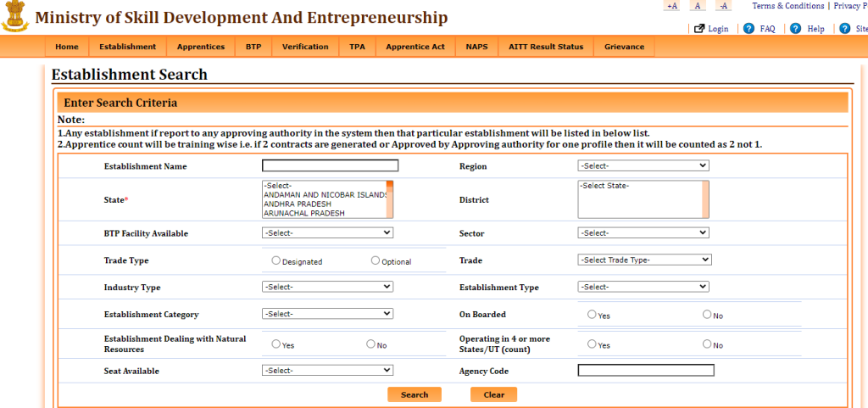Click the Sitemap question mark icon
Viewport: 868px width, 408px height.
845,28
